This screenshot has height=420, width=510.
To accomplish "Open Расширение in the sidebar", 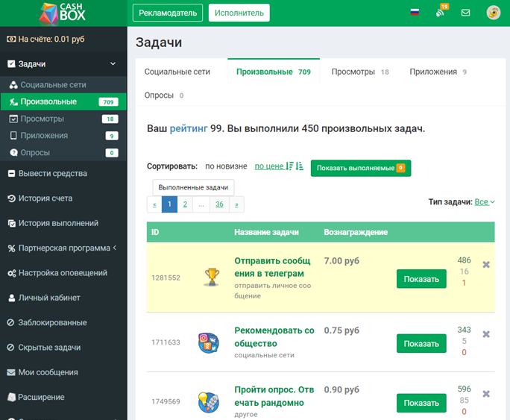I will [63, 397].
